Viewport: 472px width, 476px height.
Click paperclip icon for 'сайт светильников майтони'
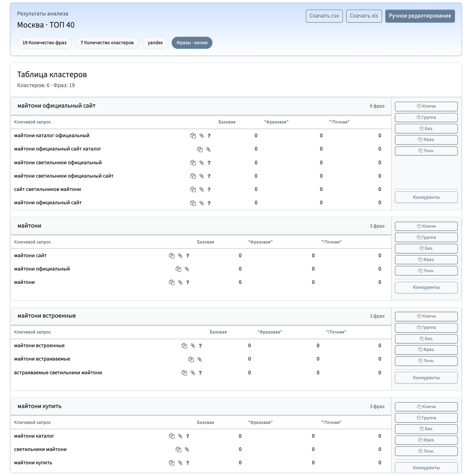click(x=201, y=189)
